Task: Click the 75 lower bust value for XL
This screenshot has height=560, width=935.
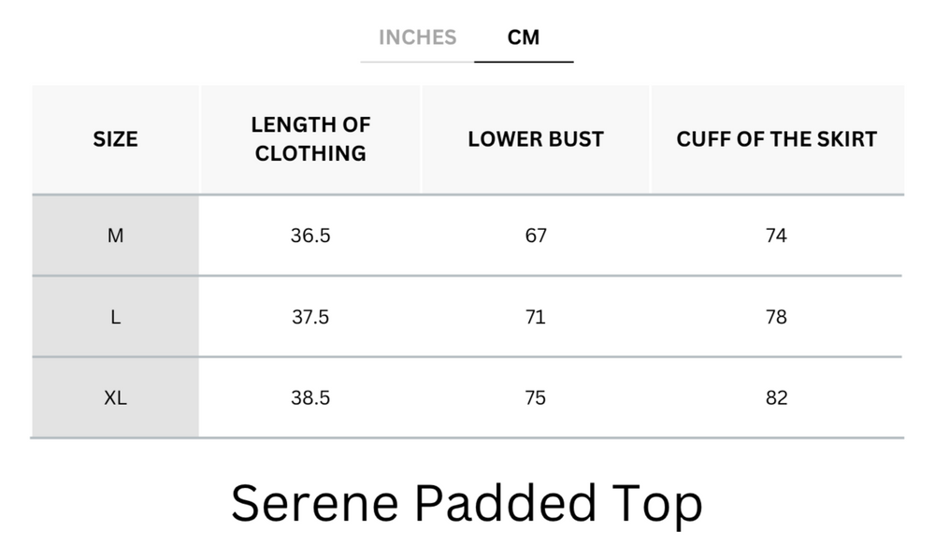Action: (536, 396)
